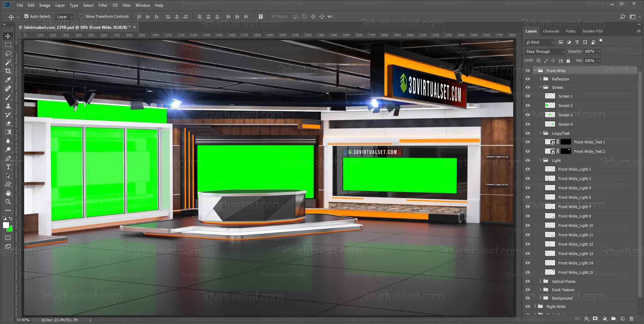The image size is (644, 324).
Task: Select the Rectangular Marquee tool
Action: point(8,45)
